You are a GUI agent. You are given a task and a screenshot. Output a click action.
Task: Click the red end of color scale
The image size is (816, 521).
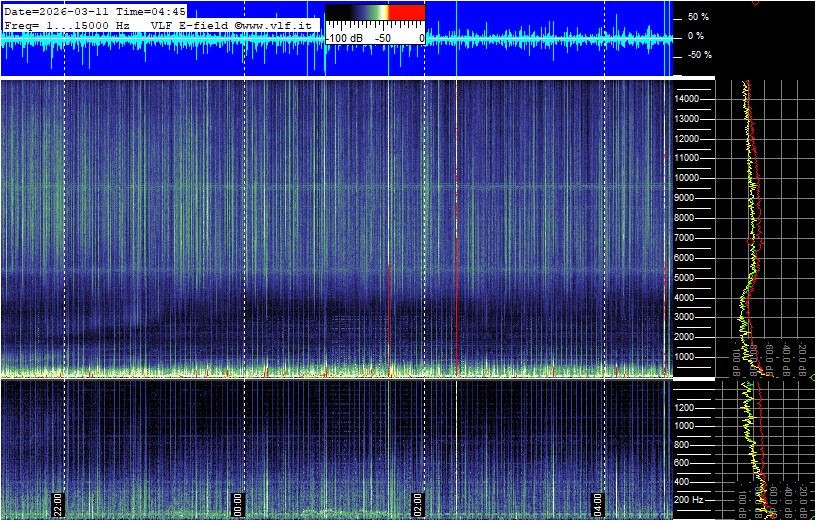tap(406, 12)
